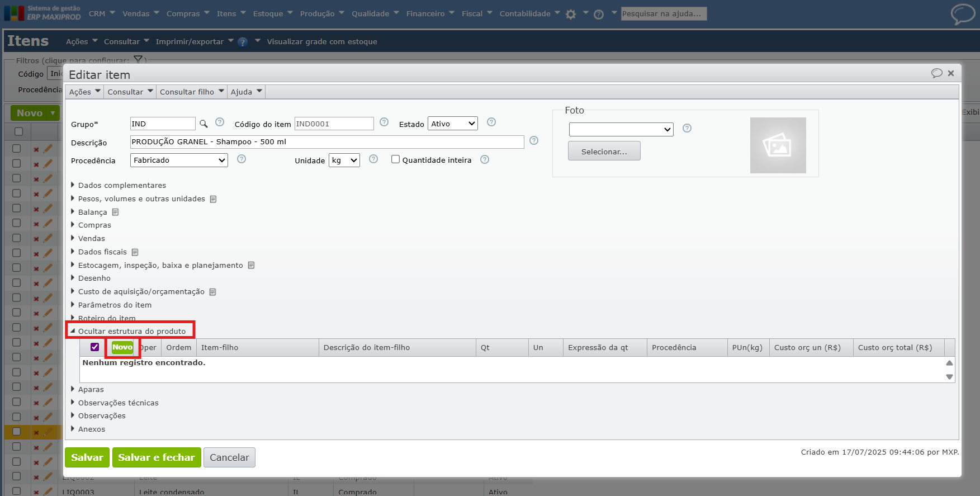
Task: Expand the Anexos section
Action: click(88, 429)
